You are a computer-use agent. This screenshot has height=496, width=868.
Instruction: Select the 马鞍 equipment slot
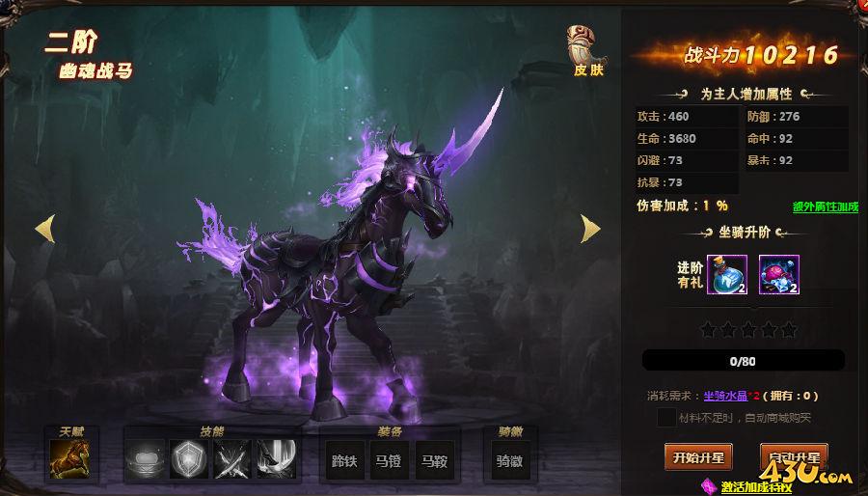(x=435, y=460)
